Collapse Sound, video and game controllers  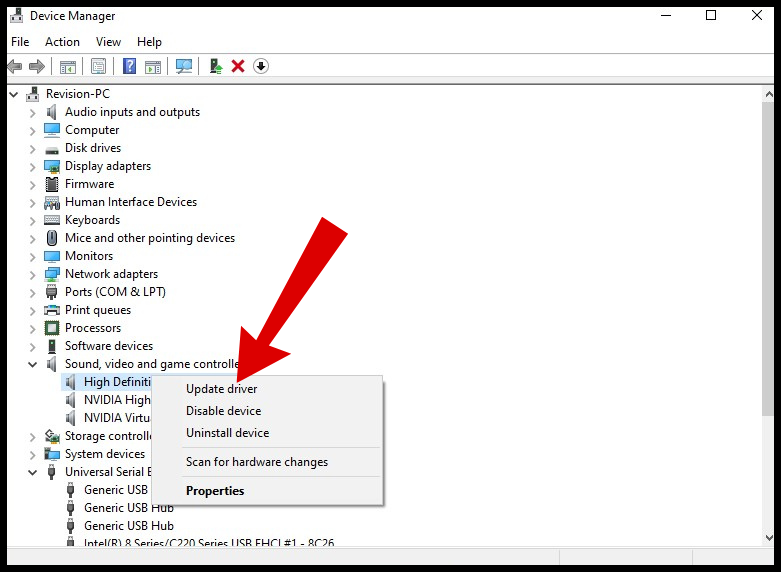click(33, 365)
